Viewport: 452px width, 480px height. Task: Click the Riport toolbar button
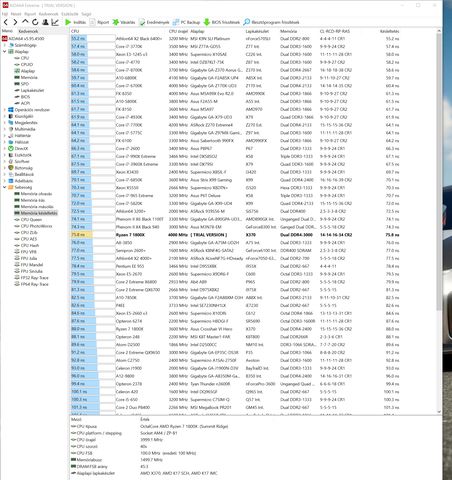click(x=100, y=22)
